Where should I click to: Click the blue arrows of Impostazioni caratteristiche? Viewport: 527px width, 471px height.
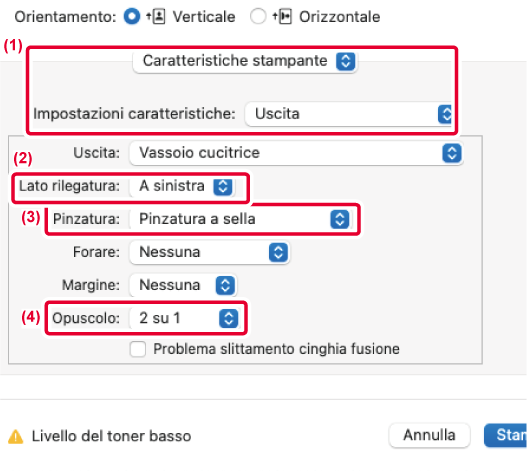click(445, 114)
